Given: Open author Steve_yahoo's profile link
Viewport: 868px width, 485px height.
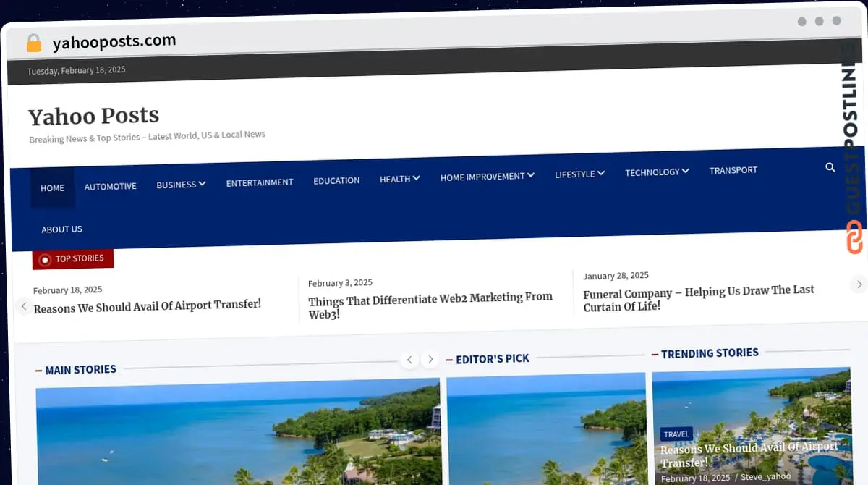Looking at the screenshot, I should tap(765, 476).
